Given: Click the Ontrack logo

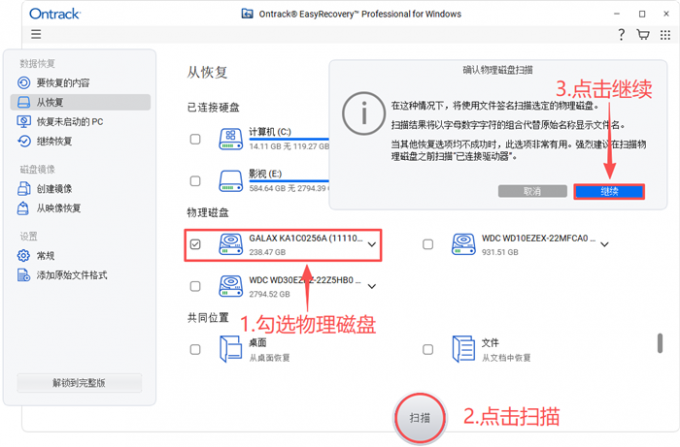Looking at the screenshot, I should (x=55, y=14).
